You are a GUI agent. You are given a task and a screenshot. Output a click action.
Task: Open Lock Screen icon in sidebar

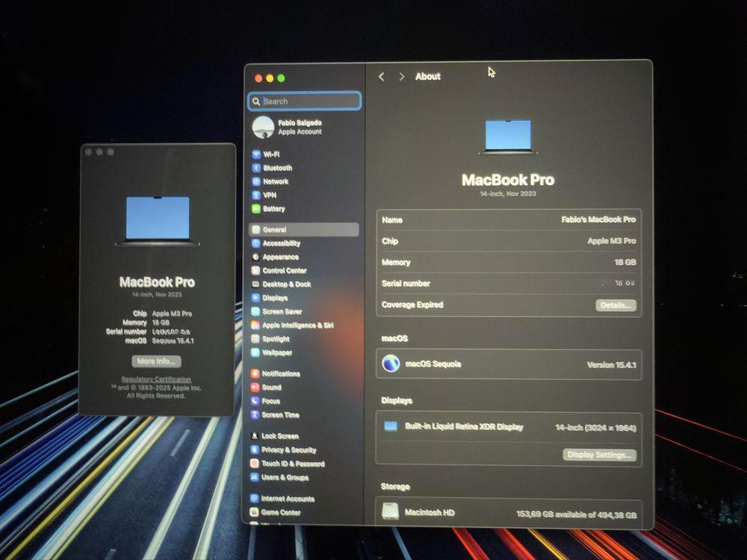coord(255,436)
